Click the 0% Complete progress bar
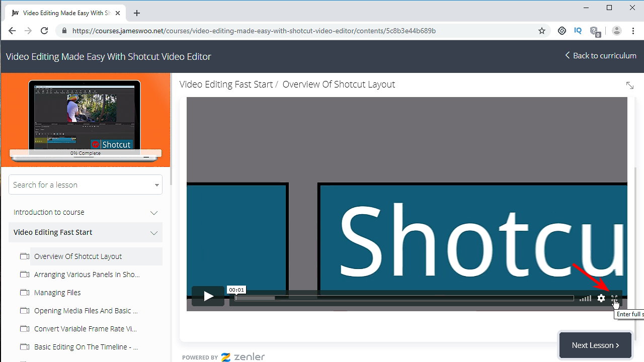This screenshot has width=644, height=362. point(86,153)
